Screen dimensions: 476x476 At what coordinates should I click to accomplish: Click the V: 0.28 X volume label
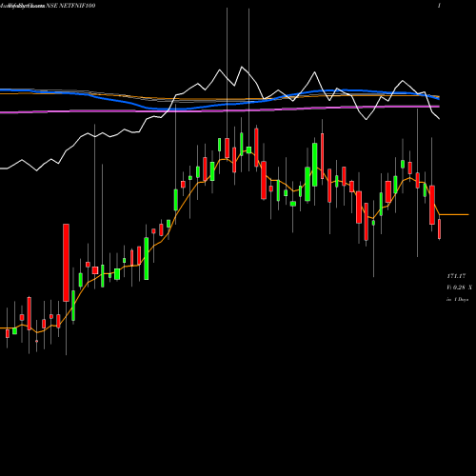(459, 288)
